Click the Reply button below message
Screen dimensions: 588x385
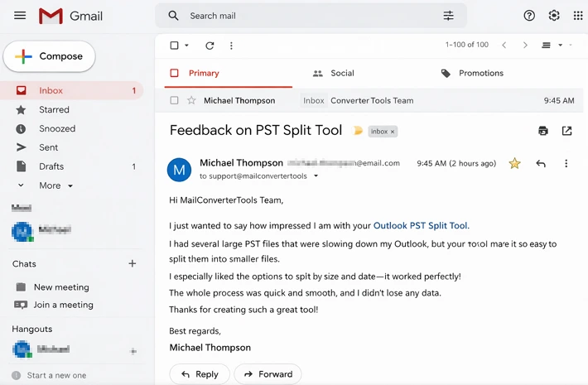[200, 374]
